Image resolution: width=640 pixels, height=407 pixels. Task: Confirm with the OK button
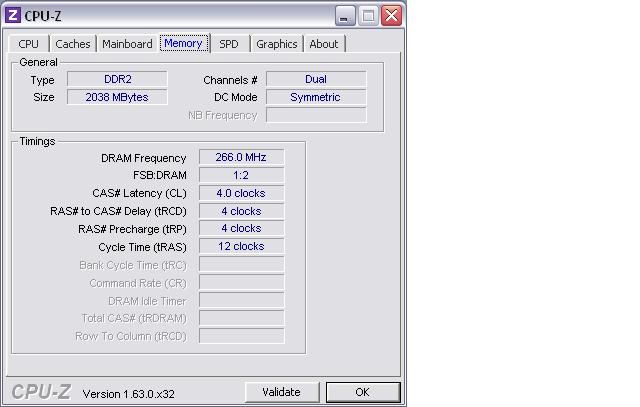363,392
